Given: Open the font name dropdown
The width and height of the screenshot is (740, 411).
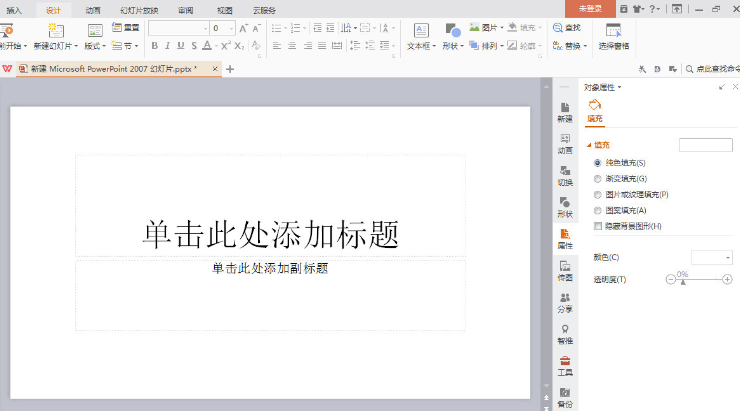Looking at the screenshot, I should point(205,29).
